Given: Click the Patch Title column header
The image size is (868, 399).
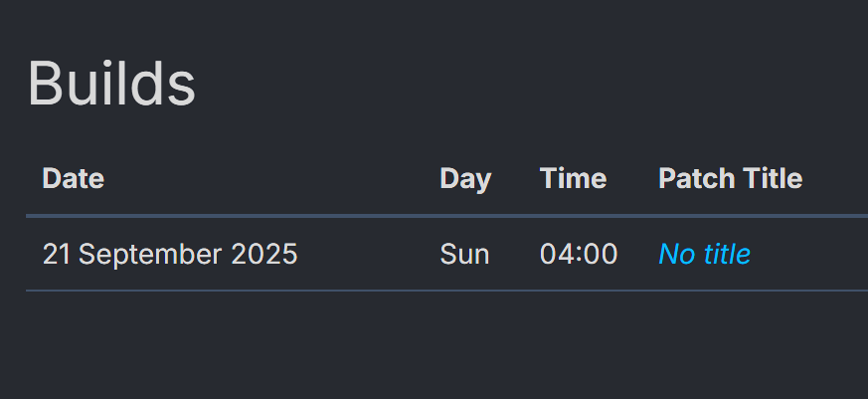Looking at the screenshot, I should 730,178.
